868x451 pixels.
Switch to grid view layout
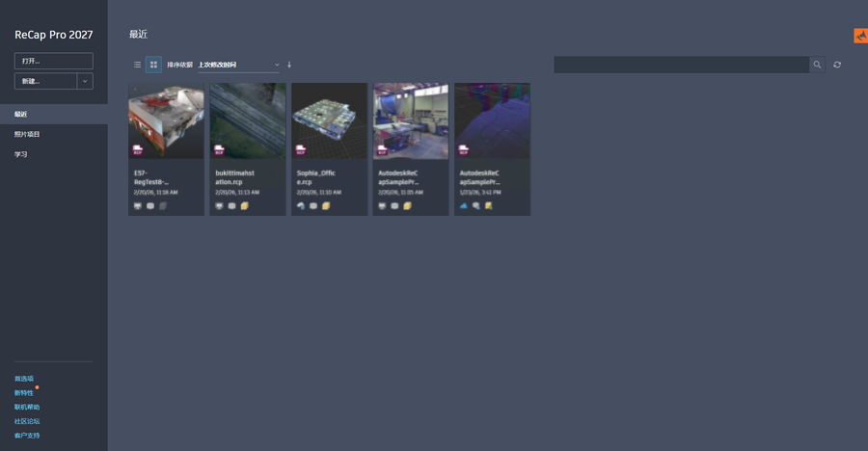pyautogui.click(x=153, y=65)
